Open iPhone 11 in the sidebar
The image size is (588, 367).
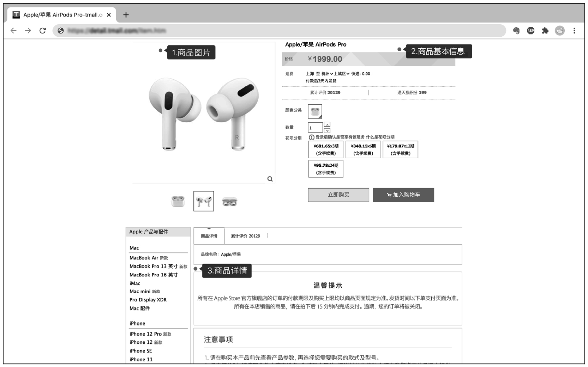pyautogui.click(x=141, y=359)
